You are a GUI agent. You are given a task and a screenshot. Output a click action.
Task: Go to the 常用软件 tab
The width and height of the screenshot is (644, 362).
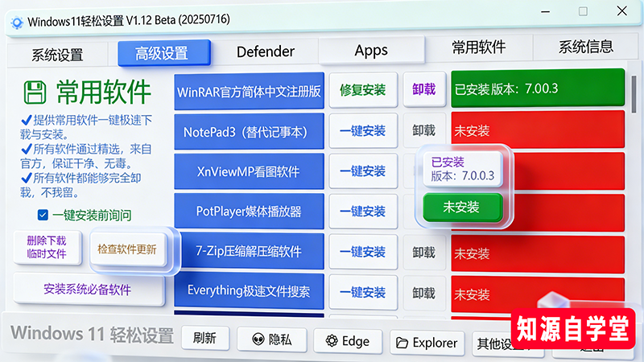[478, 47]
